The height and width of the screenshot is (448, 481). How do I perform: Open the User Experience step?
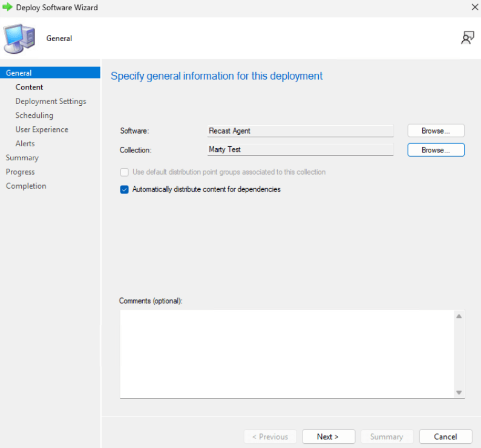pos(42,129)
